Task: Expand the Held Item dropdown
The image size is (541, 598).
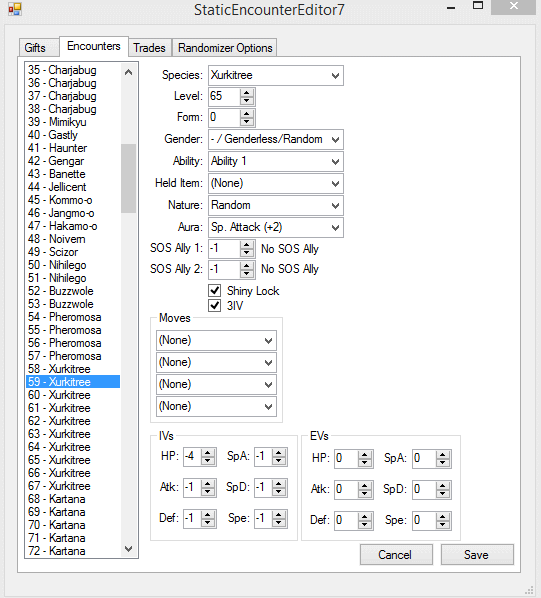Action: click(x=276, y=183)
